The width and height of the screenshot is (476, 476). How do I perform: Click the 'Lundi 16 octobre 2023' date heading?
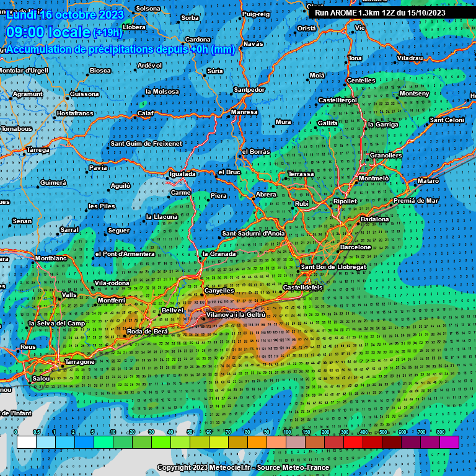click(x=65, y=15)
